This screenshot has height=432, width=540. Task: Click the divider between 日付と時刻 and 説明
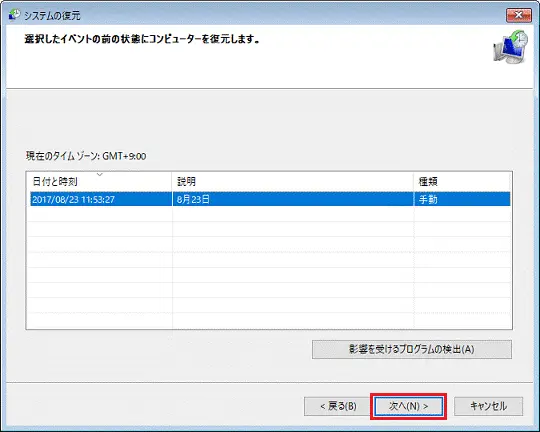[172, 182]
